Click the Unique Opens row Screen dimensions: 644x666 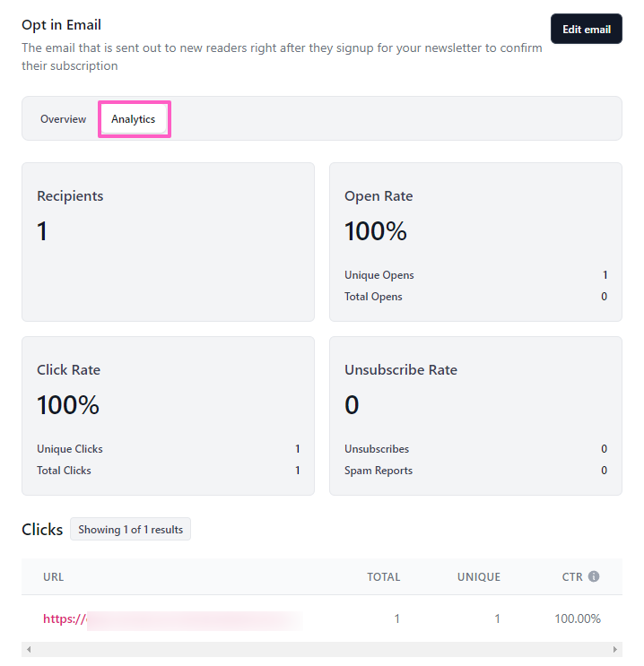pos(475,275)
